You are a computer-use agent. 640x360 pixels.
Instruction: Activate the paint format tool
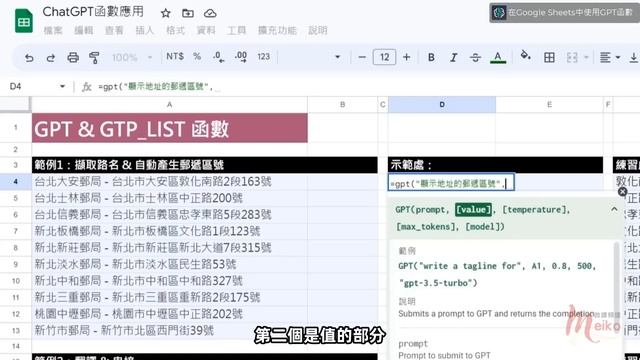94,58
